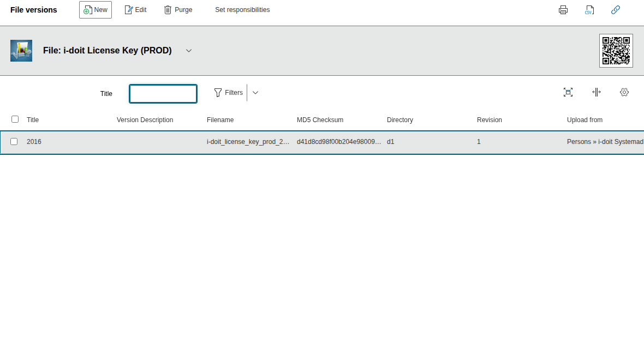Image resolution: width=644 pixels, height=349 pixels.
Task: Sort by Revision column header
Action: (x=489, y=120)
